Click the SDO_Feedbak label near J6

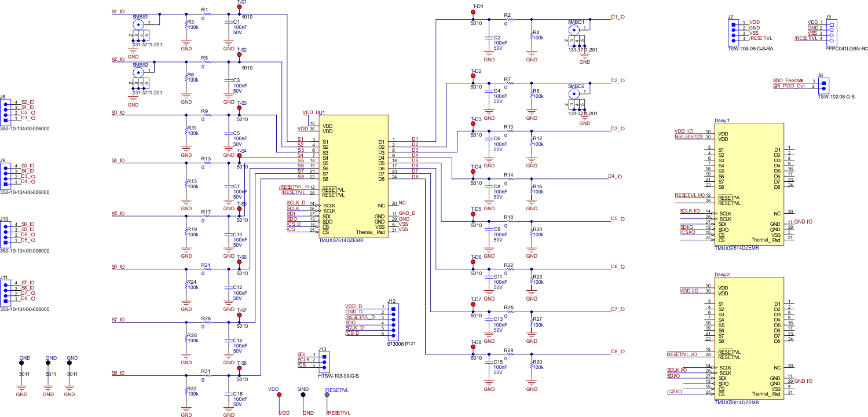coord(789,81)
